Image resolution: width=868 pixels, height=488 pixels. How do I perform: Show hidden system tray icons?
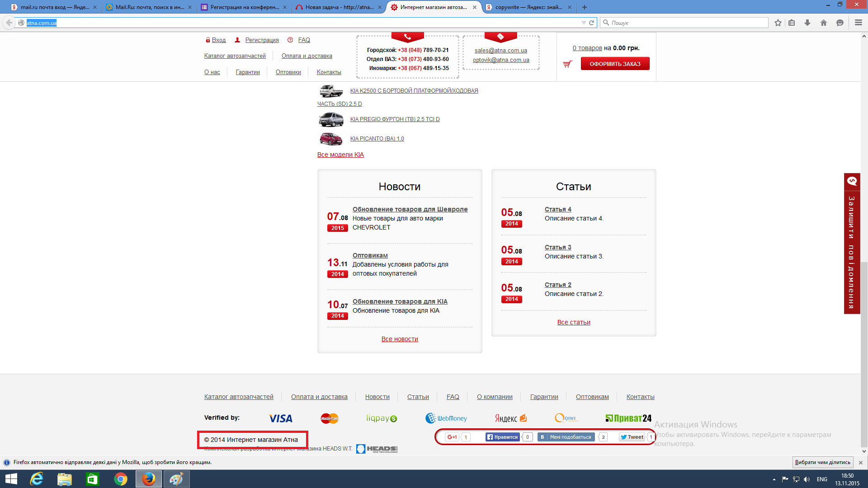tap(774, 479)
